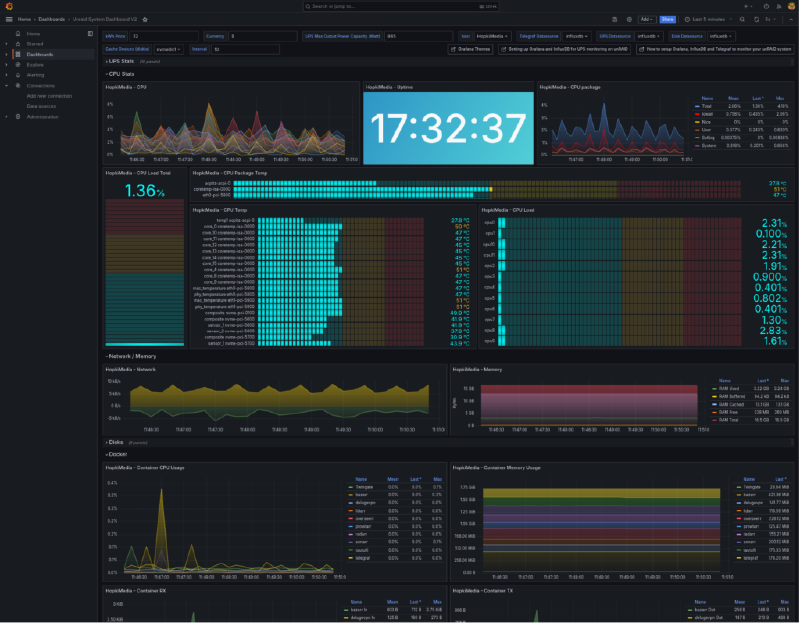The height and width of the screenshot is (623, 800).
Task: Open the Last 5 minutes time picker
Action: (x=707, y=19)
